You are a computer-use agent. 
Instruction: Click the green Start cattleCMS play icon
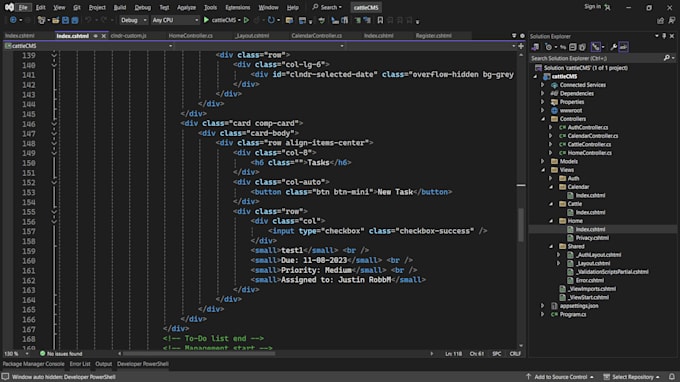[206, 20]
